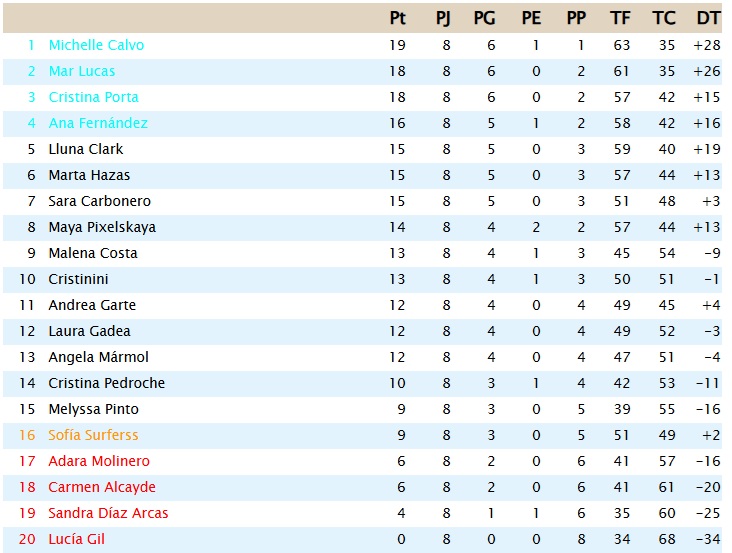Select Cristina Pedroche row name
732x553 pixels.
point(107,383)
